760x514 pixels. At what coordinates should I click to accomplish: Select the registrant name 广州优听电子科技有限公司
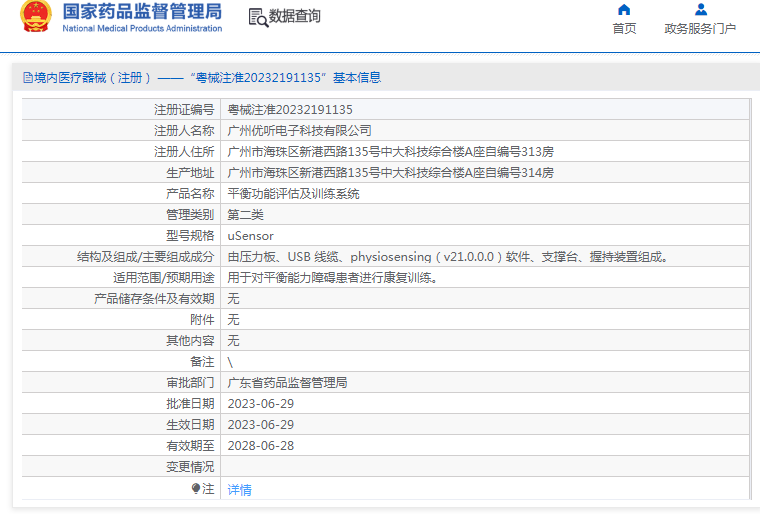[x=300, y=130]
